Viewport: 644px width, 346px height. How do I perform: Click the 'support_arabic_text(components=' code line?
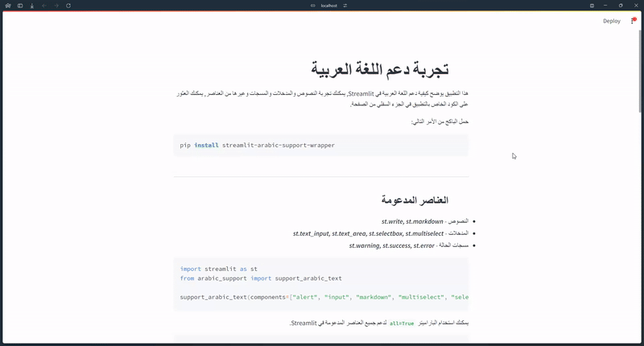pos(324,297)
